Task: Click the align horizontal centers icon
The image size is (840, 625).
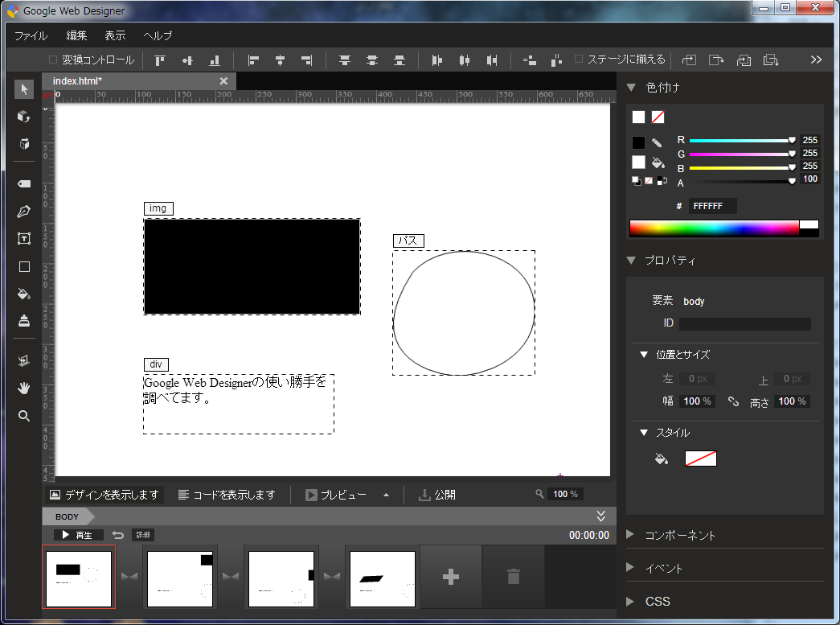Action: click(280, 60)
